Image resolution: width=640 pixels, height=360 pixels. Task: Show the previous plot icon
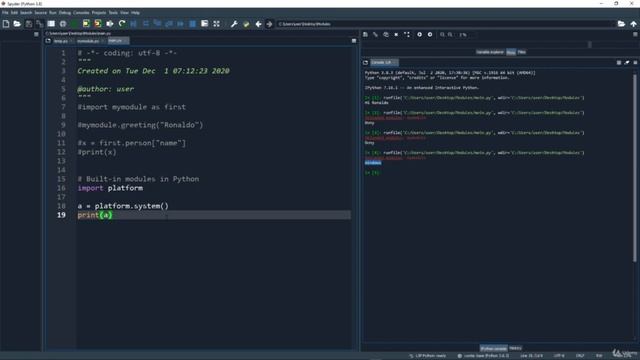[419, 35]
